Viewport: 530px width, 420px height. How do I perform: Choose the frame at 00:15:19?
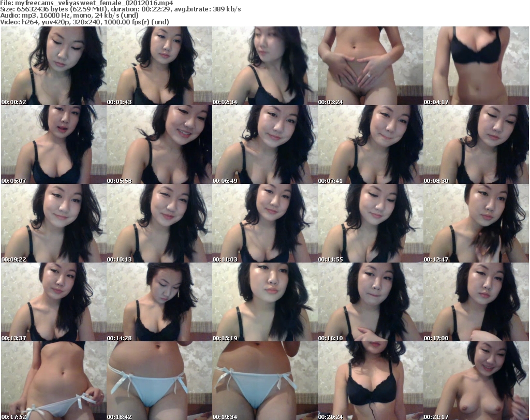click(265, 302)
